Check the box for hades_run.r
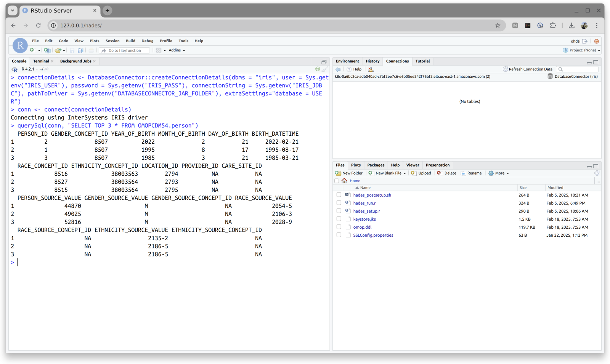Screen dimensions: 610x364 [x=339, y=203]
